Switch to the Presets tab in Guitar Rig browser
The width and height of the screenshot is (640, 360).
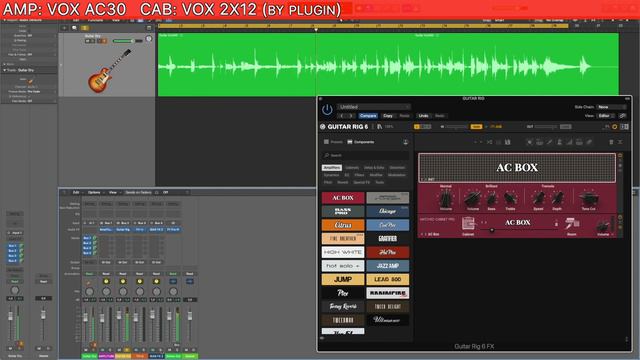coord(333,142)
